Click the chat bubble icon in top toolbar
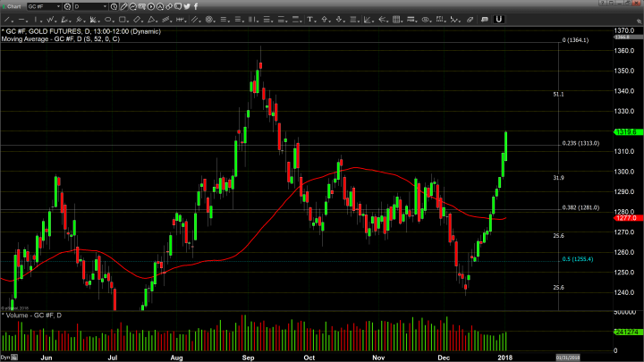Image resolution: width=644 pixels, height=362 pixels. (178, 6)
